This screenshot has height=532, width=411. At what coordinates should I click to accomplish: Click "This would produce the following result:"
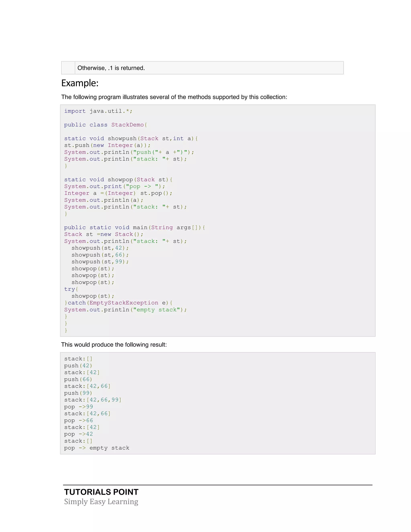click(x=114, y=345)
